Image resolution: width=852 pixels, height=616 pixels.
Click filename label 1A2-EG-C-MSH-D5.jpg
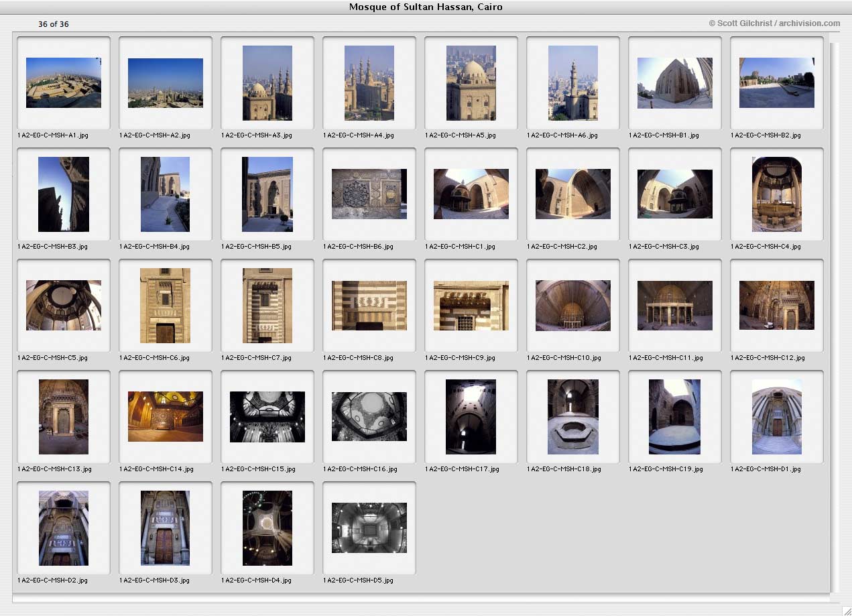tap(358, 580)
